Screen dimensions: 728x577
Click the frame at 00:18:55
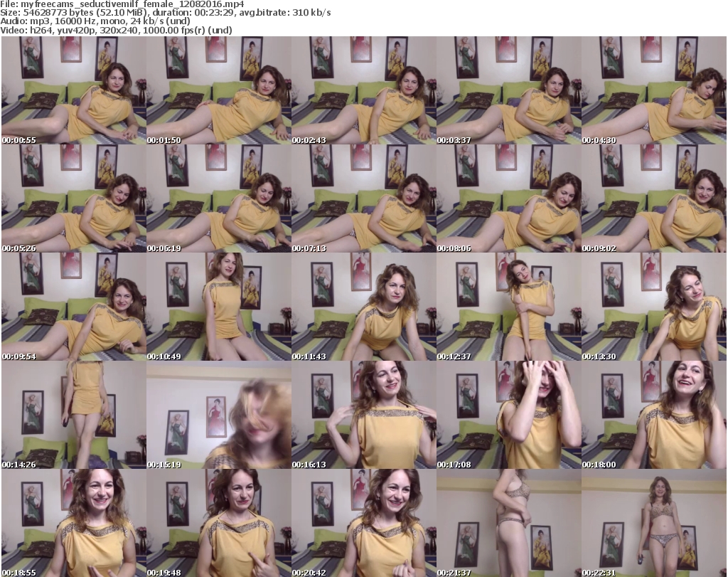point(74,523)
